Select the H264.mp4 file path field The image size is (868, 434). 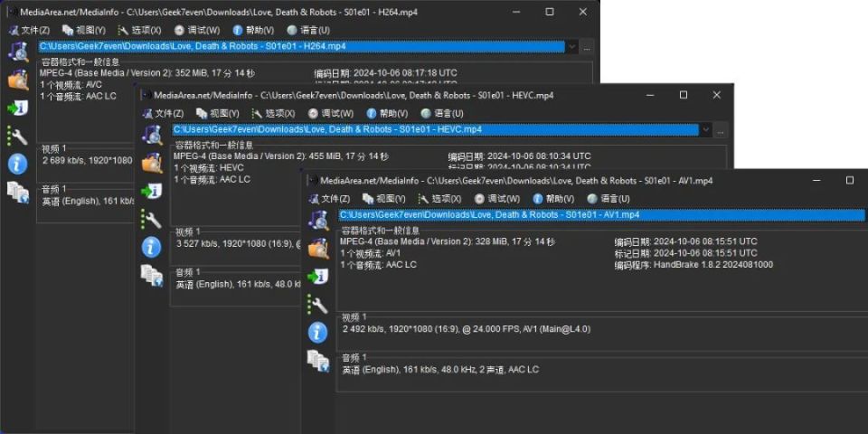(302, 46)
